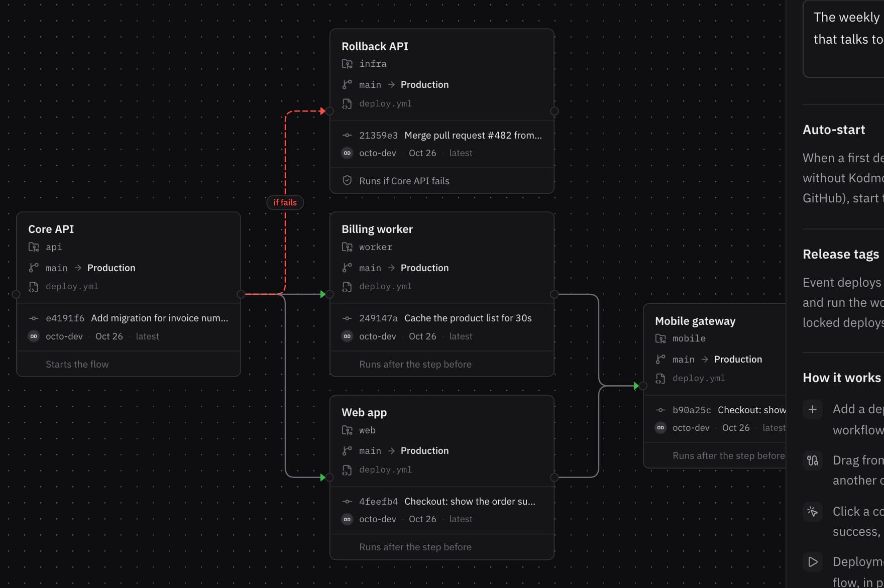
Task: Select the red 'if fails' edge label
Action: [285, 202]
